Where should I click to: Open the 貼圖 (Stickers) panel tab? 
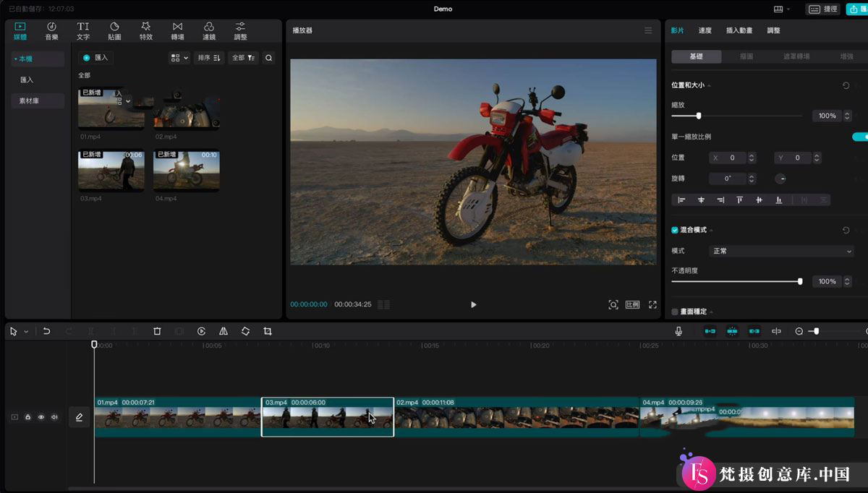114,31
